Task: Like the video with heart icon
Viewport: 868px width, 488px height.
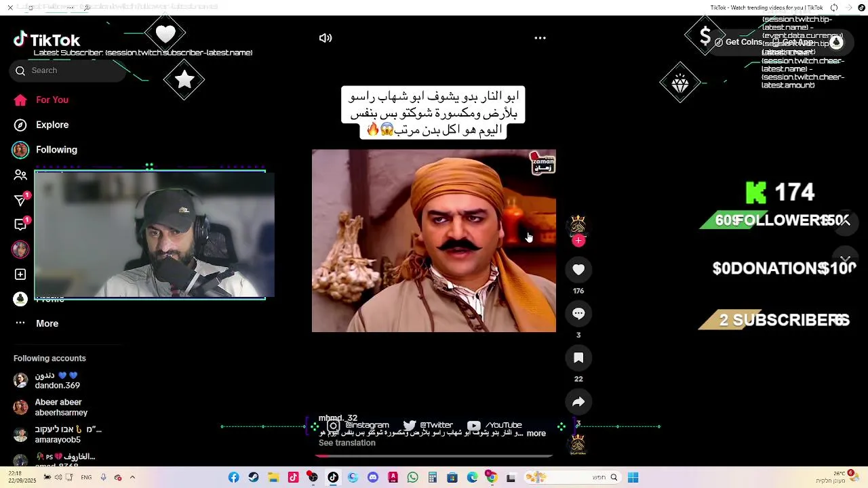Action: point(578,270)
